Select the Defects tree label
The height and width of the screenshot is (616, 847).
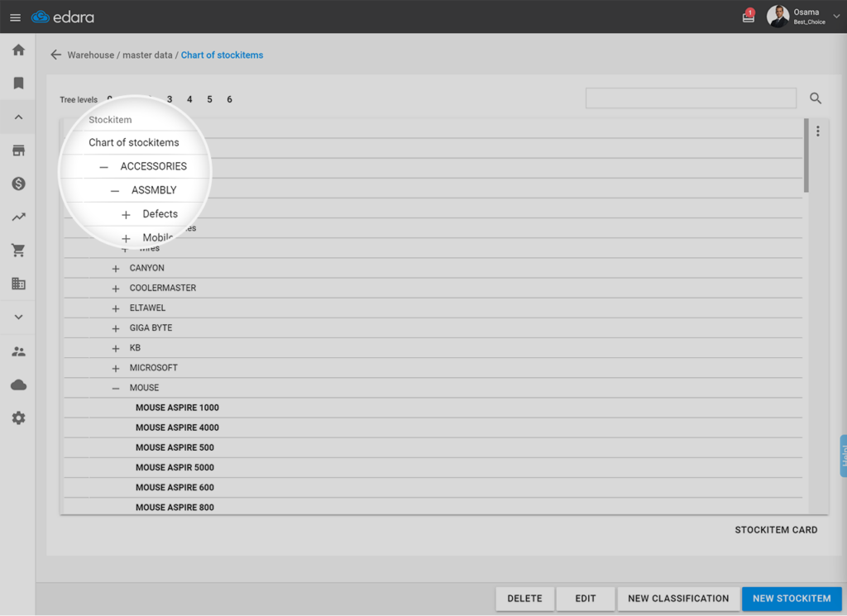pos(160,214)
